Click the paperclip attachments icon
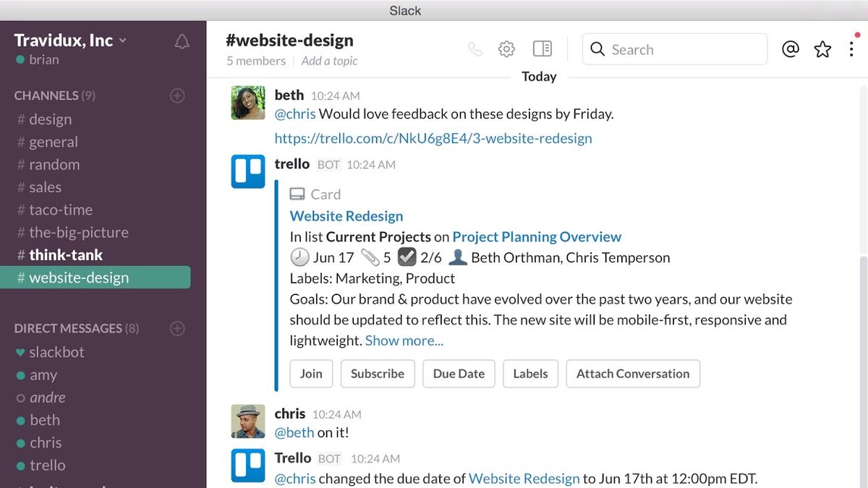868x488 pixels. pos(370,257)
